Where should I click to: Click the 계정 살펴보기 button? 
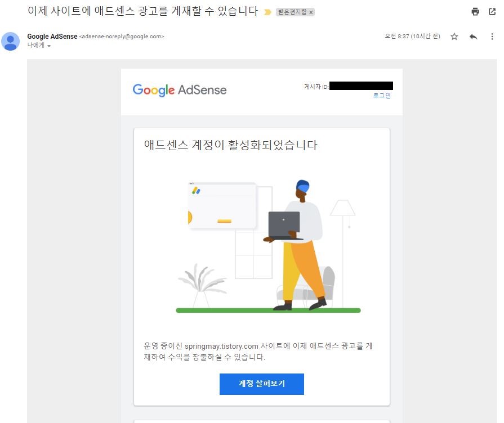pyautogui.click(x=262, y=384)
